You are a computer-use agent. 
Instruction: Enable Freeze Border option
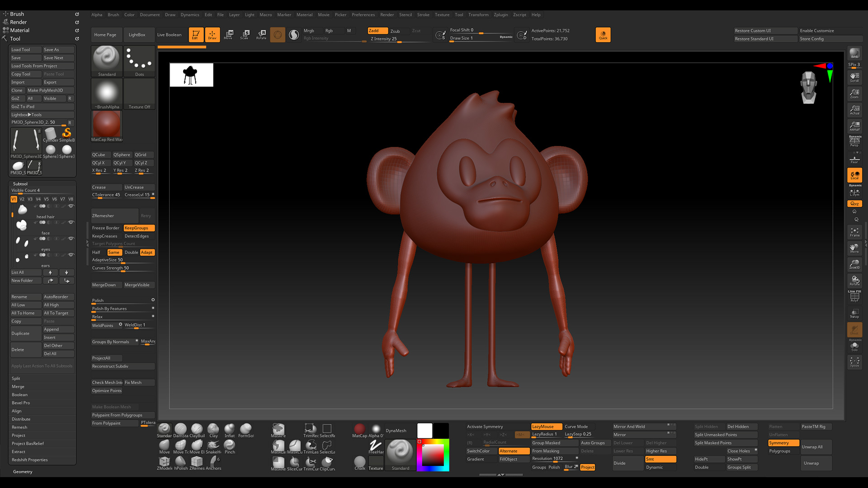pyautogui.click(x=106, y=228)
